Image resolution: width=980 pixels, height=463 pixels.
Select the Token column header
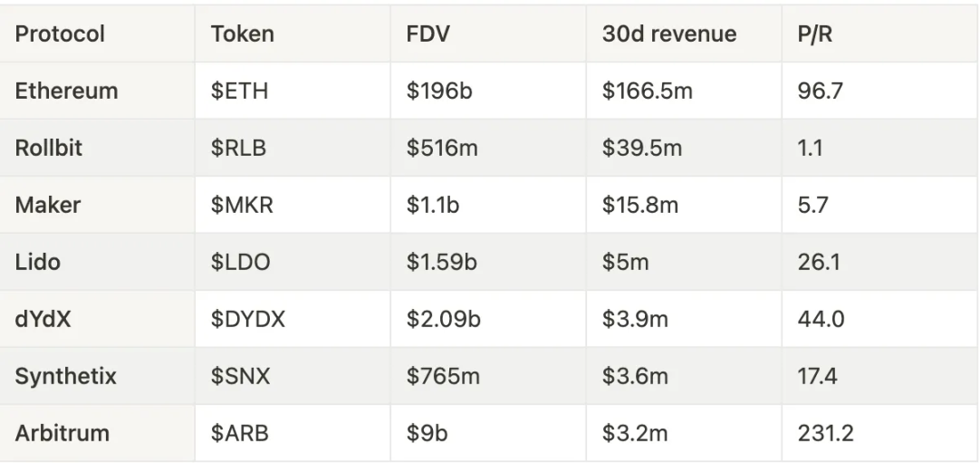point(293,34)
